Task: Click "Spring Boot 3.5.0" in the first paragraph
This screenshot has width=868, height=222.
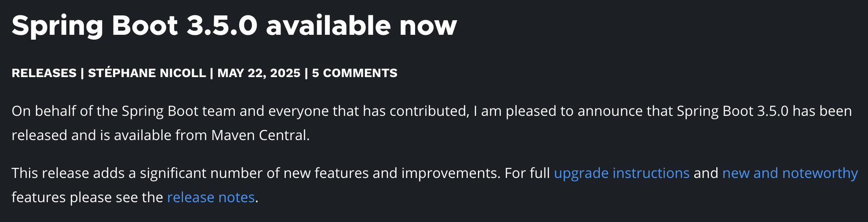Action: click(733, 112)
